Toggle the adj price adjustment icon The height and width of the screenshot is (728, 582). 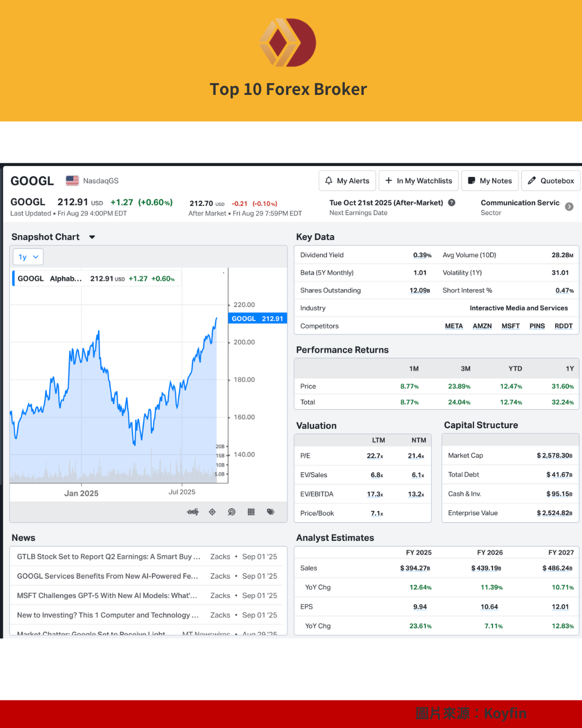193,512
